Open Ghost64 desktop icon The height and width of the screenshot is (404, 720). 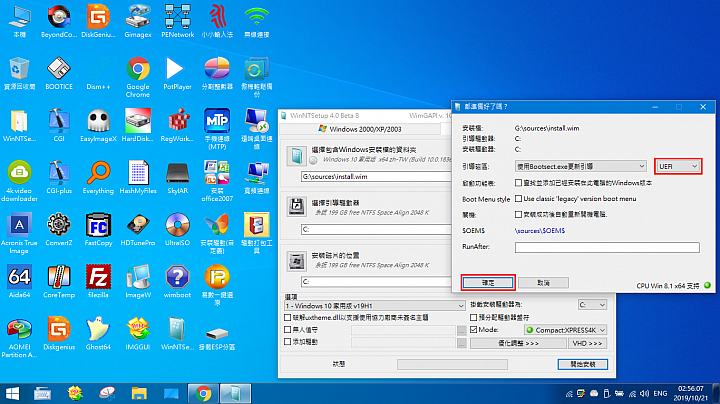pos(98,333)
